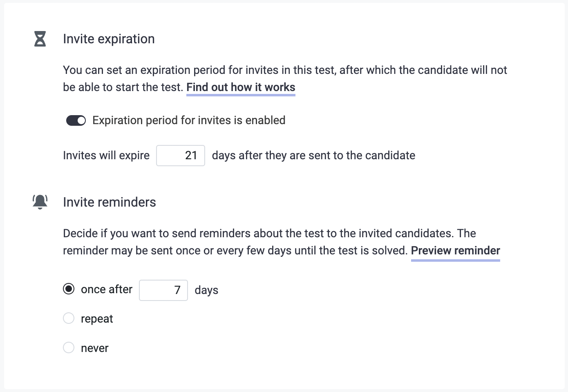Click the 'once after' option label

coord(107,290)
